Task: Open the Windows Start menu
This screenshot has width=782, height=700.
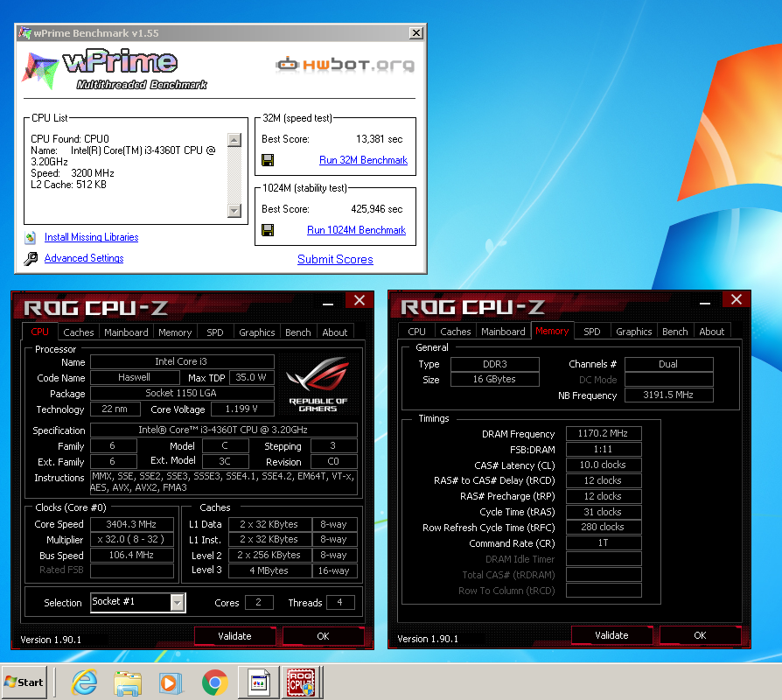Action: point(24,682)
